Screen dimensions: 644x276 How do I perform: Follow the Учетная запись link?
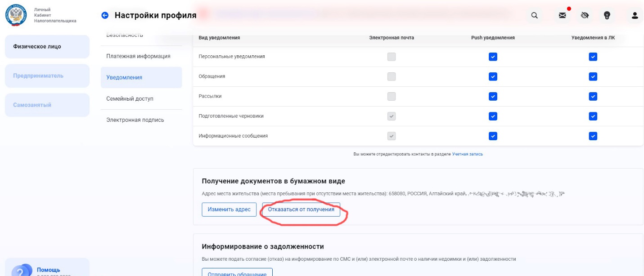click(x=468, y=154)
